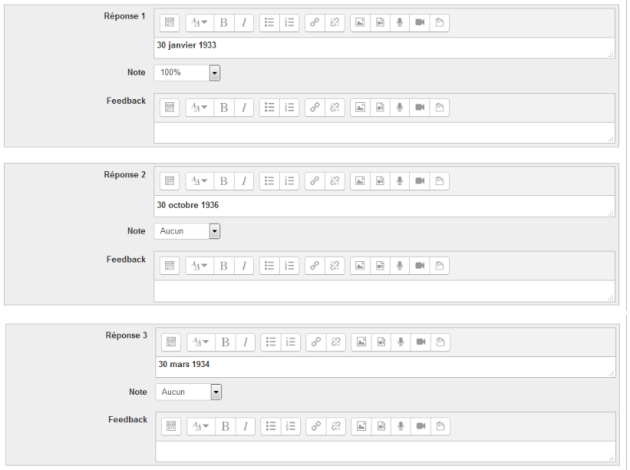Click into the text "30 janvier 1933"
This screenshot has height=470, width=630.
187,45
